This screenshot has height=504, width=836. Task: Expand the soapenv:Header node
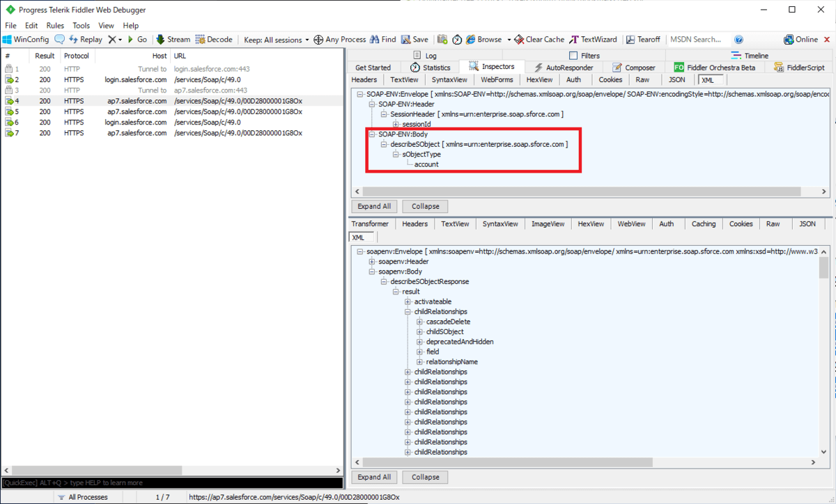372,262
